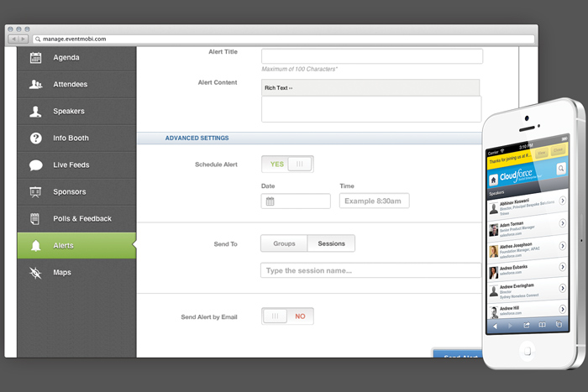Click the 'Maximum of 100 Characters' hint text
588x392 pixels.
pyautogui.click(x=300, y=69)
